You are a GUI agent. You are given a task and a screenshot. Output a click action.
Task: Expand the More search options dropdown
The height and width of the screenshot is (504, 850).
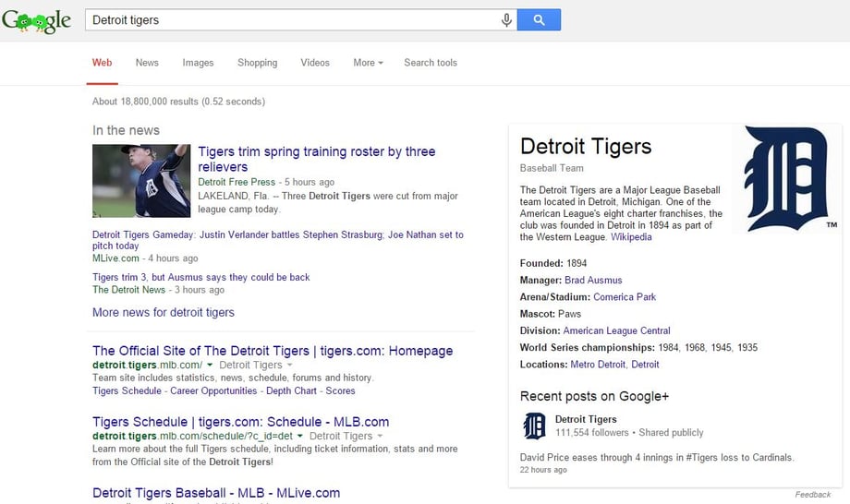[368, 63]
